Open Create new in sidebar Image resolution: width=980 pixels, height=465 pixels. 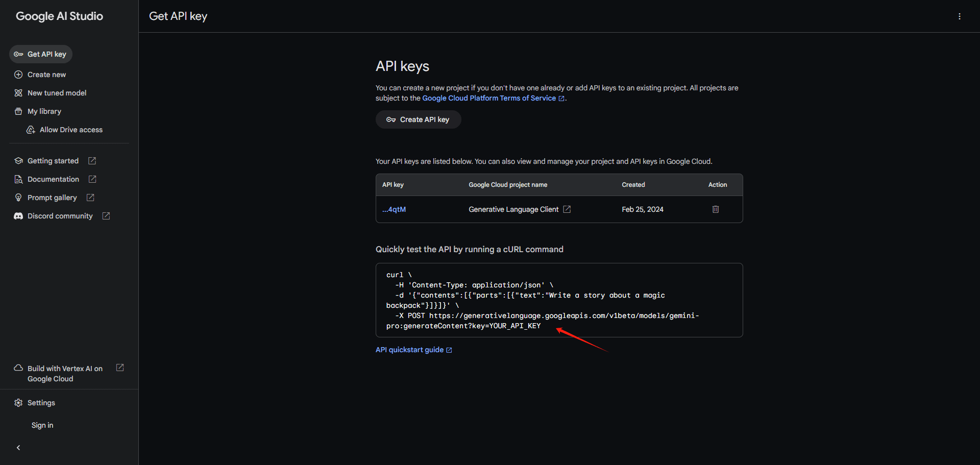pyautogui.click(x=46, y=75)
